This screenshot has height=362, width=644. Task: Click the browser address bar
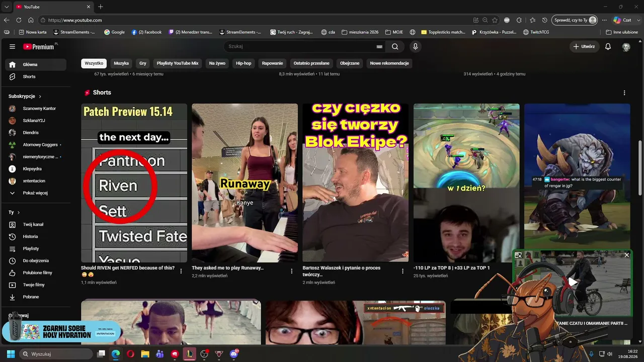click(x=257, y=20)
